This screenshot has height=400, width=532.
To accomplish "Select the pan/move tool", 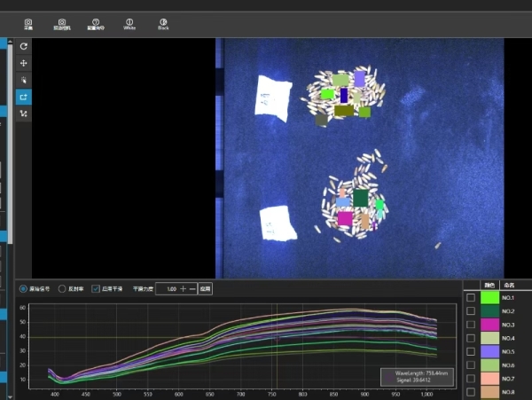I will (23, 63).
